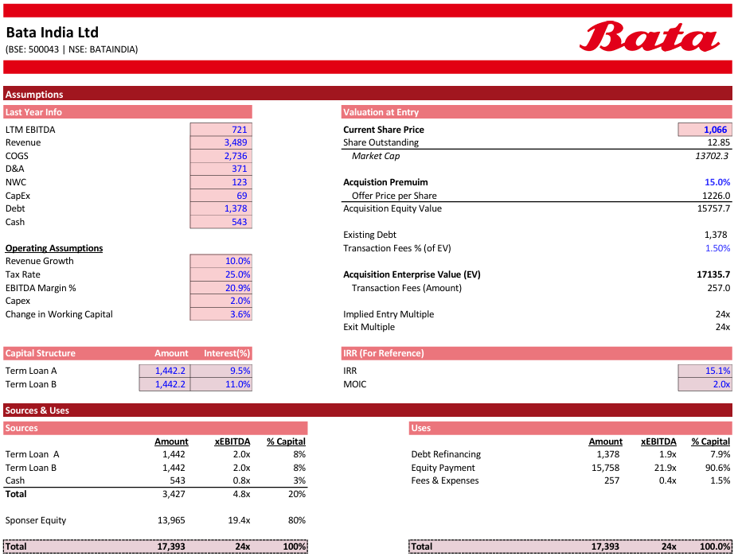The width and height of the screenshot is (738, 560).
Task: Select the Revenue value 3,489
Action: click(x=221, y=142)
